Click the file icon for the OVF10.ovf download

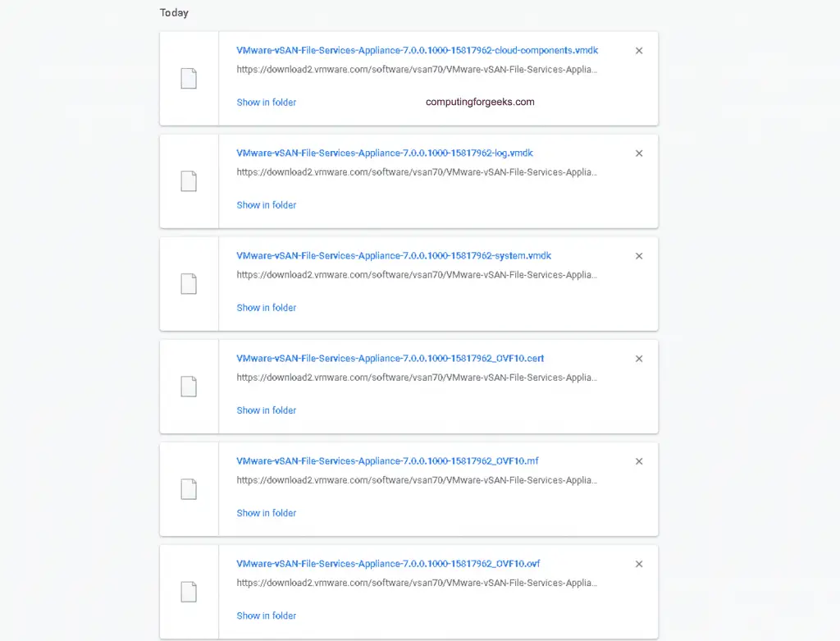coord(189,592)
